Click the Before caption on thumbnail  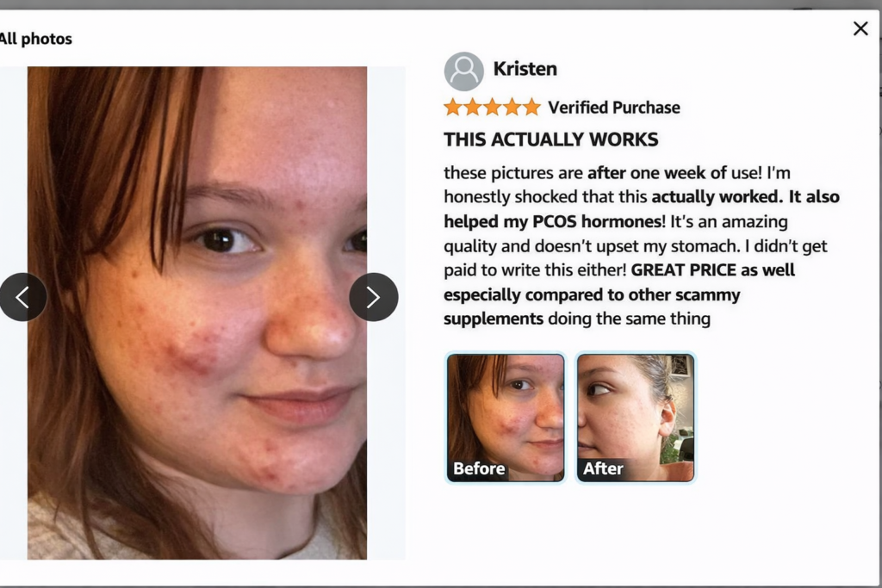(479, 468)
